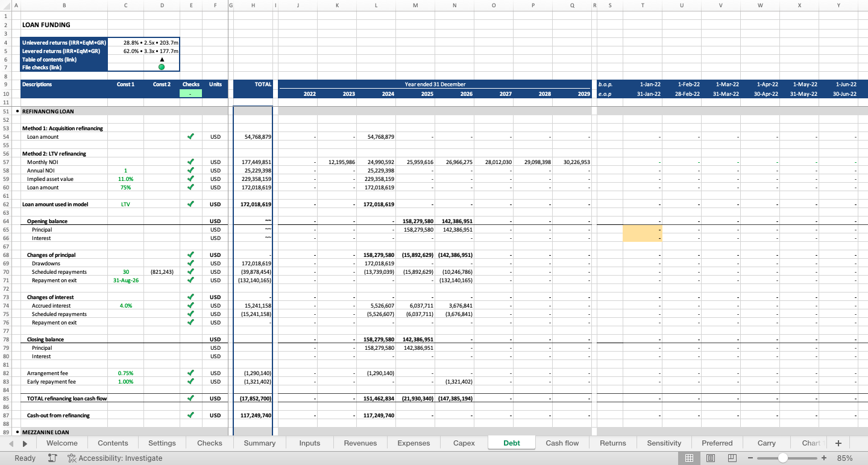868x465 pixels.
Task: Click the Select All corner triangle
Action: pyautogui.click(x=5, y=5)
